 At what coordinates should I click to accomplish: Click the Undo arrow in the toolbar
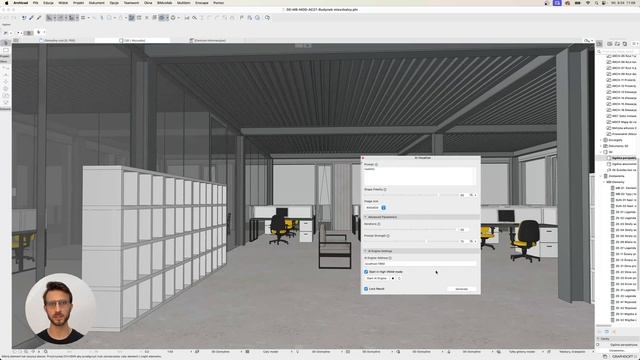[6, 18]
